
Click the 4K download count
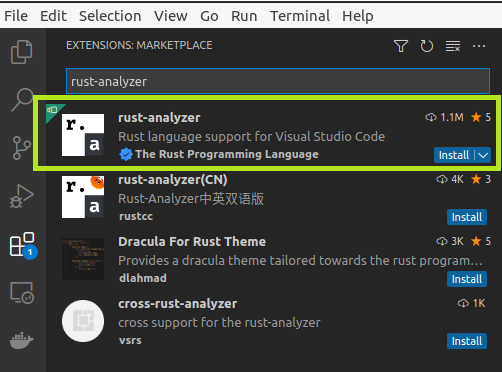(x=450, y=179)
